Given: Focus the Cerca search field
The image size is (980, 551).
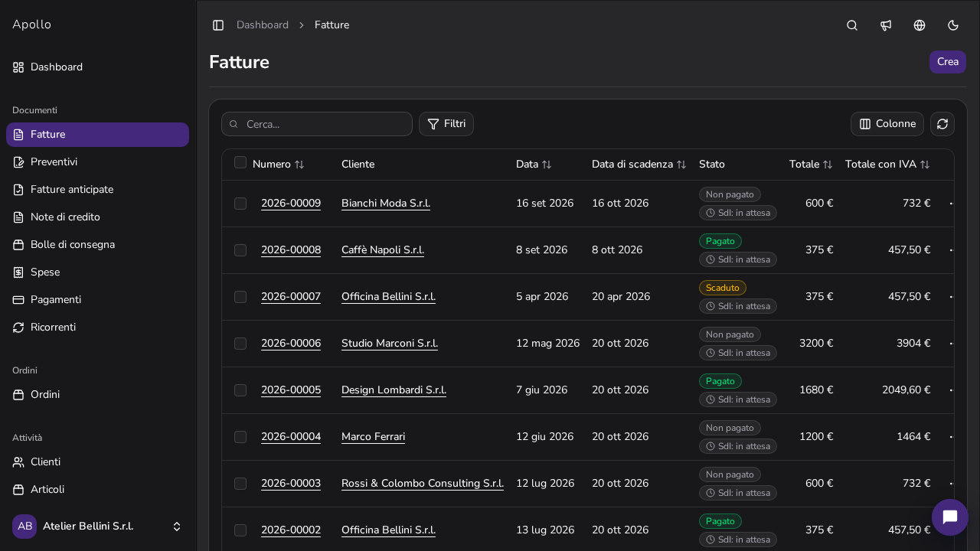Looking at the screenshot, I should point(317,124).
